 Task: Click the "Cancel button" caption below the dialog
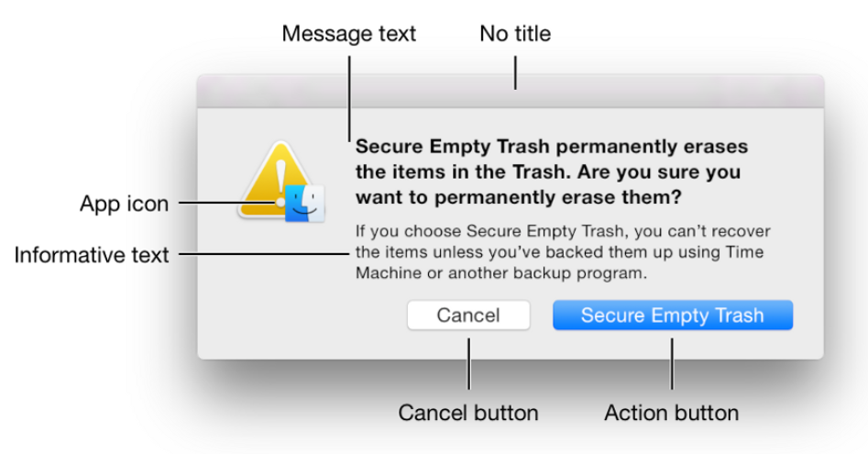[467, 413]
